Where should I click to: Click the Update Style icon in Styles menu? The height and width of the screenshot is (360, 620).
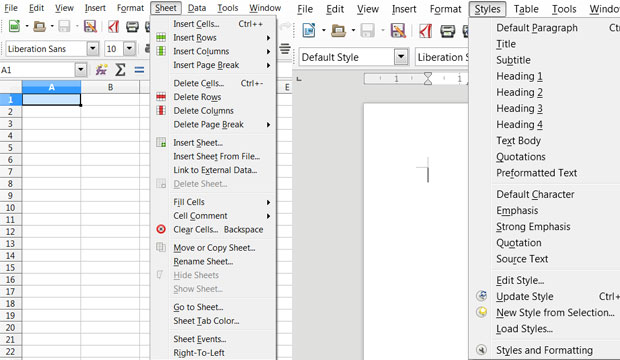click(x=481, y=296)
